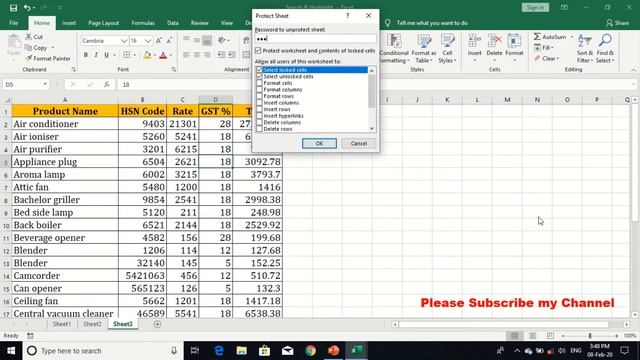Click the Format cells ribbon icon
The width and height of the screenshot is (640, 360).
tap(514, 41)
